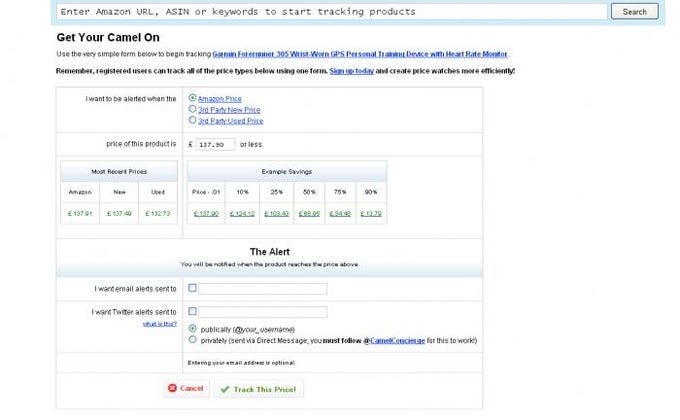
Task: Open the "what is this?" link
Action: [160, 323]
